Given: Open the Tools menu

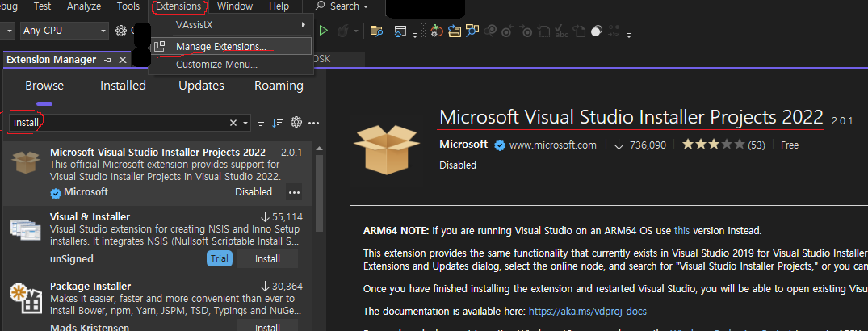Looking at the screenshot, I should point(128,6).
